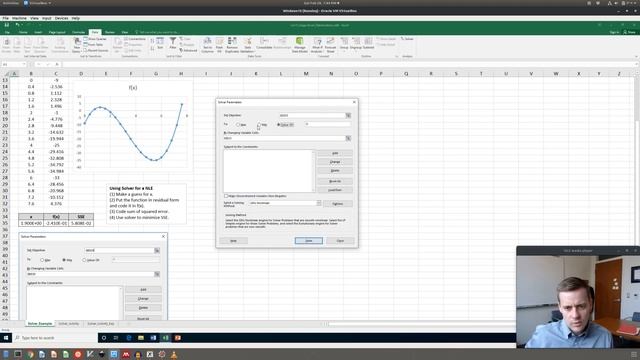Switch to the Home ribbon tab
This screenshot has width=640, height=360.
[23, 32]
